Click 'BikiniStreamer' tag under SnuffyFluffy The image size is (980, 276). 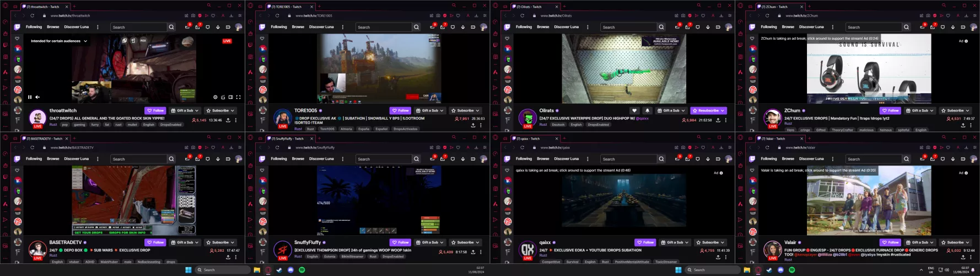[x=352, y=257]
